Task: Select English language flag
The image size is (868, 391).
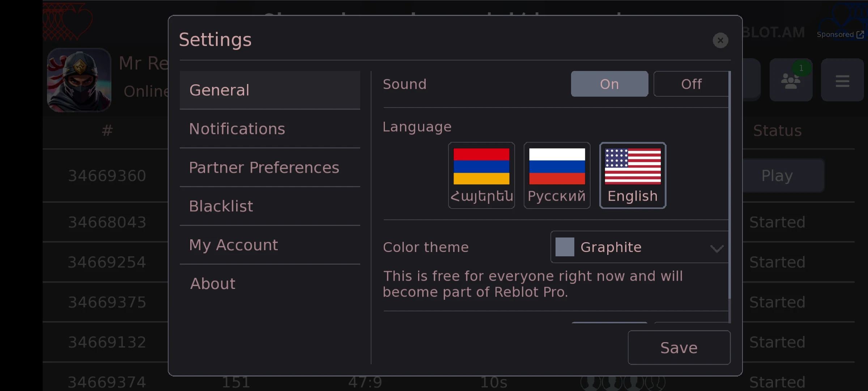Action: 633,175
